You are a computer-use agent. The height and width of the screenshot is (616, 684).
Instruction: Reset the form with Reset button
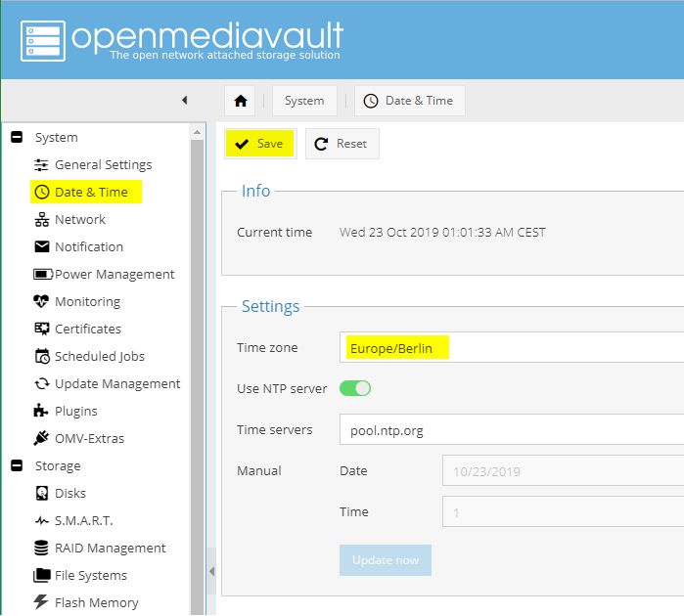tap(342, 144)
